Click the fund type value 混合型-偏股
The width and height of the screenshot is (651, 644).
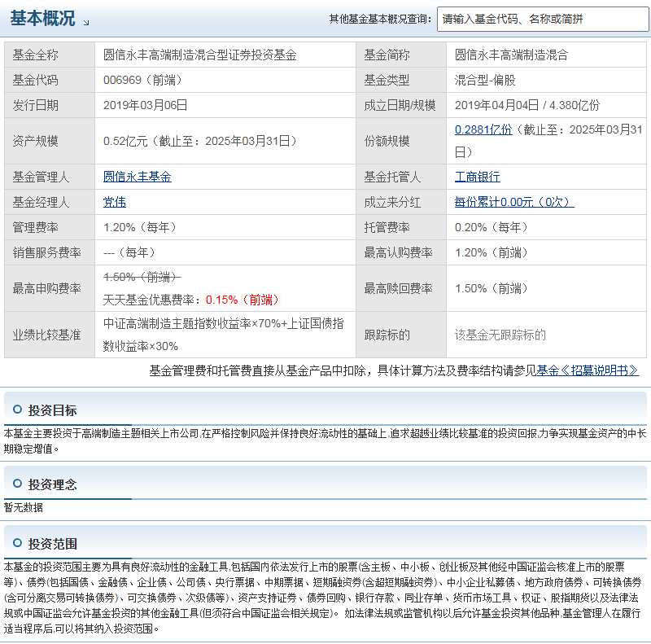[485, 80]
